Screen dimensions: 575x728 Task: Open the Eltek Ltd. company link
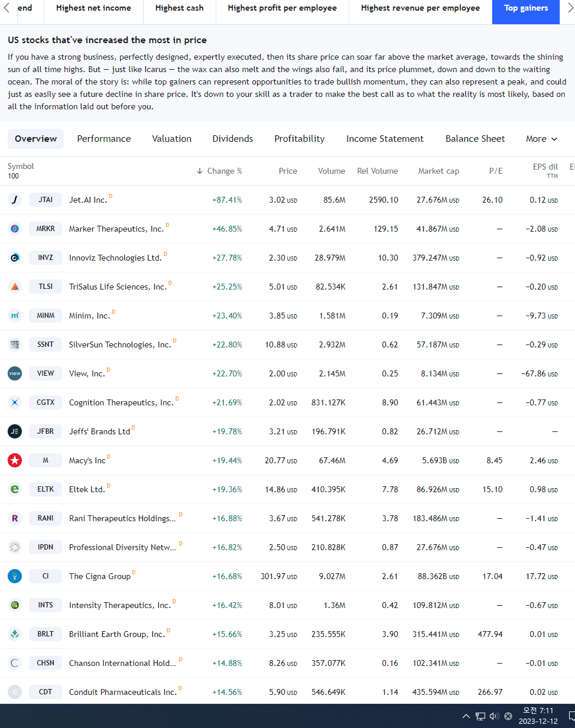click(87, 490)
